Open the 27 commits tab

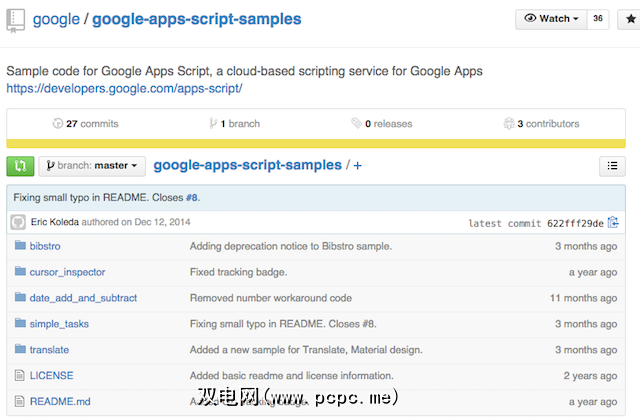[85, 124]
